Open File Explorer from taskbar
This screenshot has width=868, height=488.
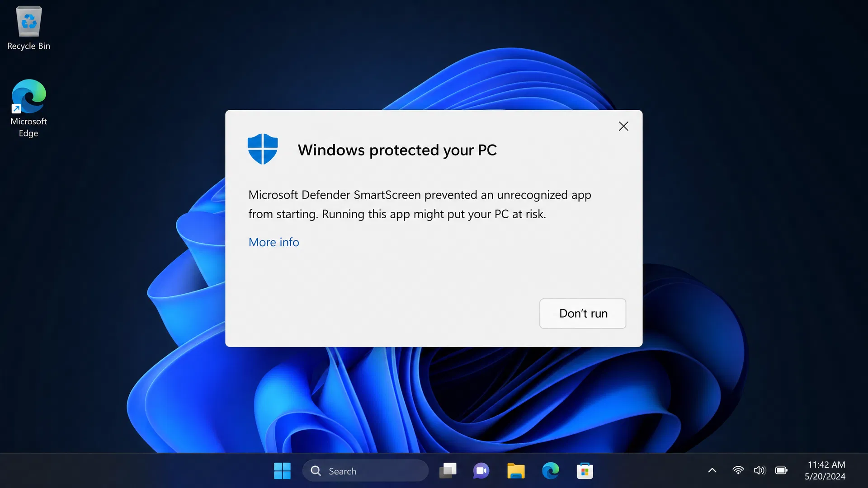pos(516,471)
